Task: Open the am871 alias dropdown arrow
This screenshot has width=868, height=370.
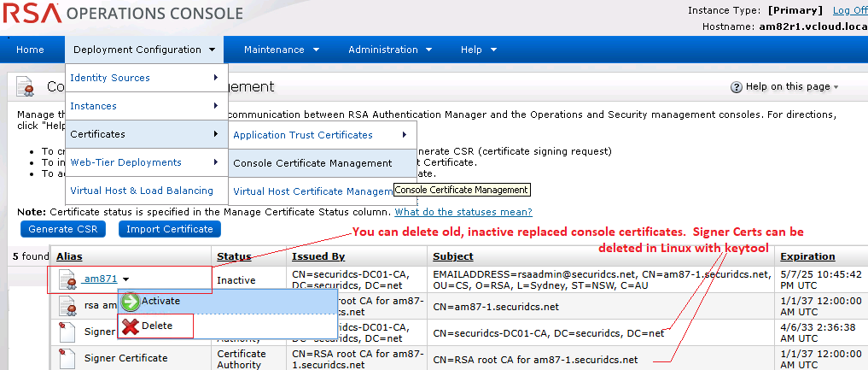Action: pos(126,279)
